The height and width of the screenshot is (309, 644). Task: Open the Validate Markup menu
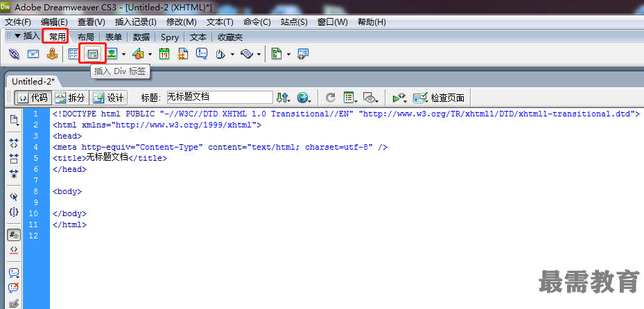pos(399,98)
